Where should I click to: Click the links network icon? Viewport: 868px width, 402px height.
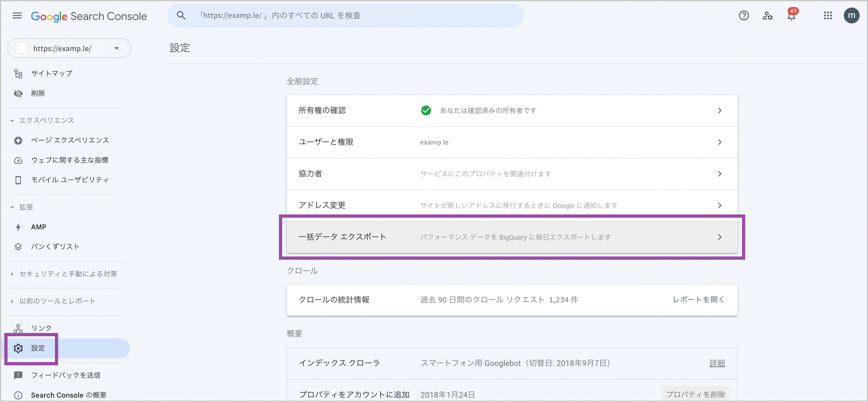18,328
